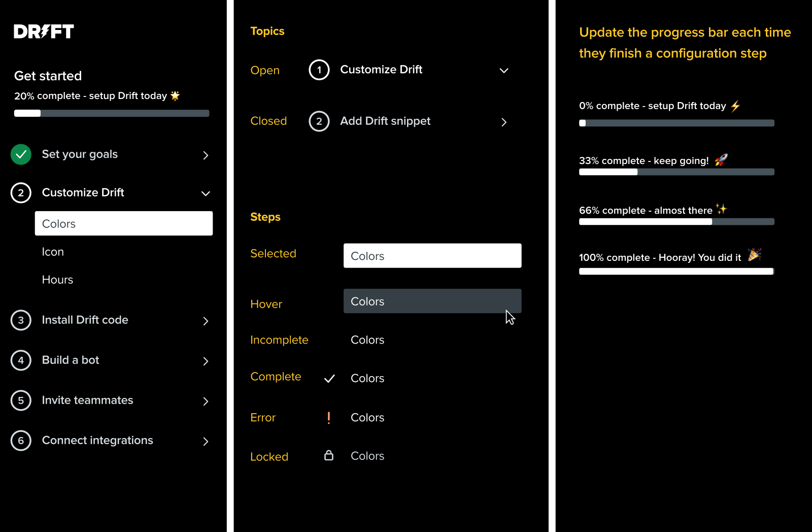Click the 20% complete progress bar
812x532 pixels.
click(x=112, y=113)
